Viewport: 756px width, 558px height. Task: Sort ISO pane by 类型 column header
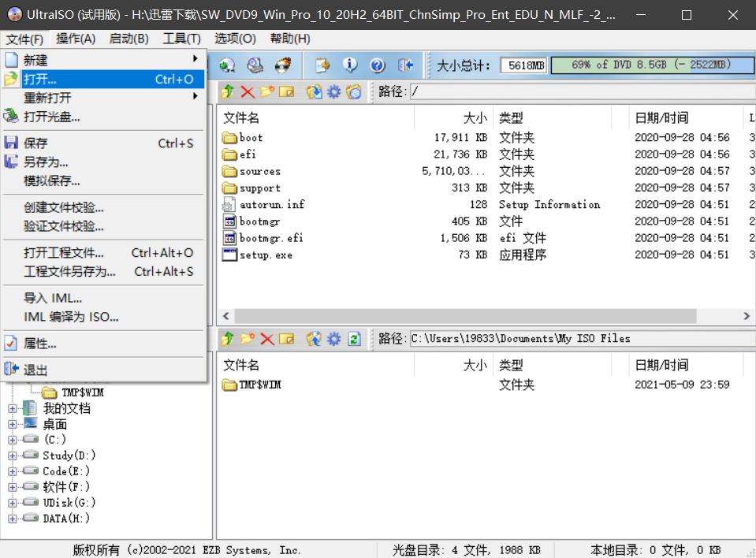[x=553, y=117]
